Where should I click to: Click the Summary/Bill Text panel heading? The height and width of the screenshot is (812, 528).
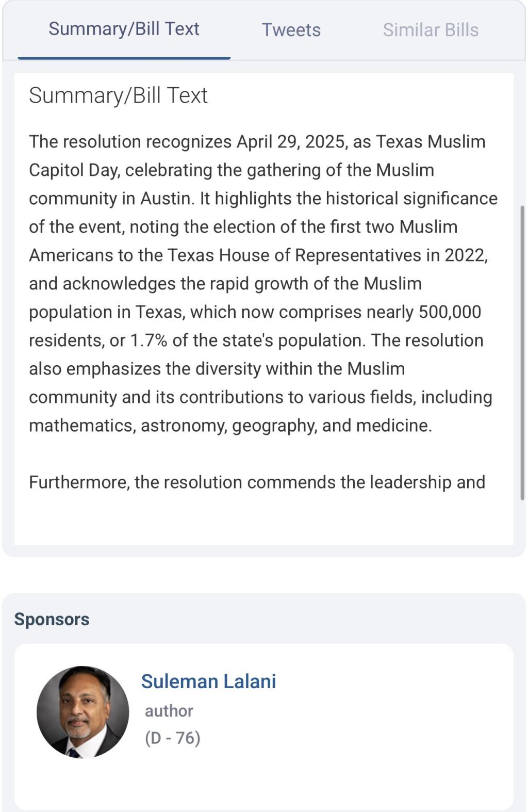tap(118, 95)
